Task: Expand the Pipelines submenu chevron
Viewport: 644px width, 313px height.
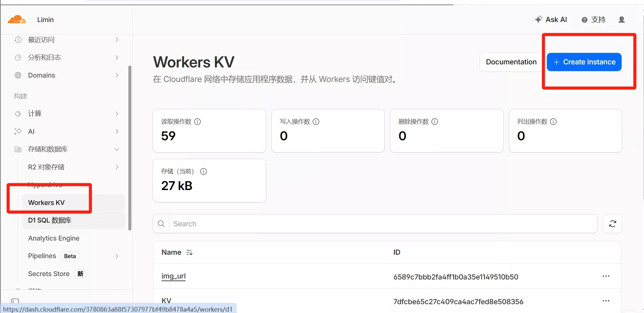Action: click(x=117, y=256)
